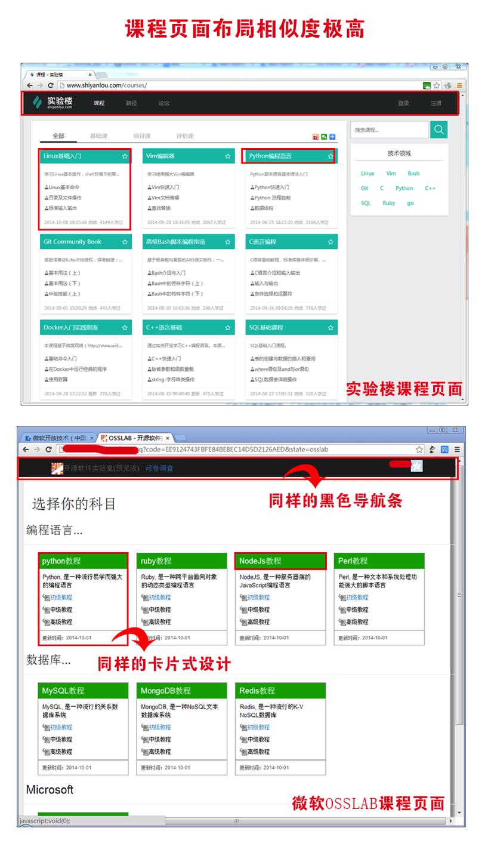This screenshot has width=488, height=868.
Task: Click the blue plus share icon above the course cards
Action: (x=332, y=137)
